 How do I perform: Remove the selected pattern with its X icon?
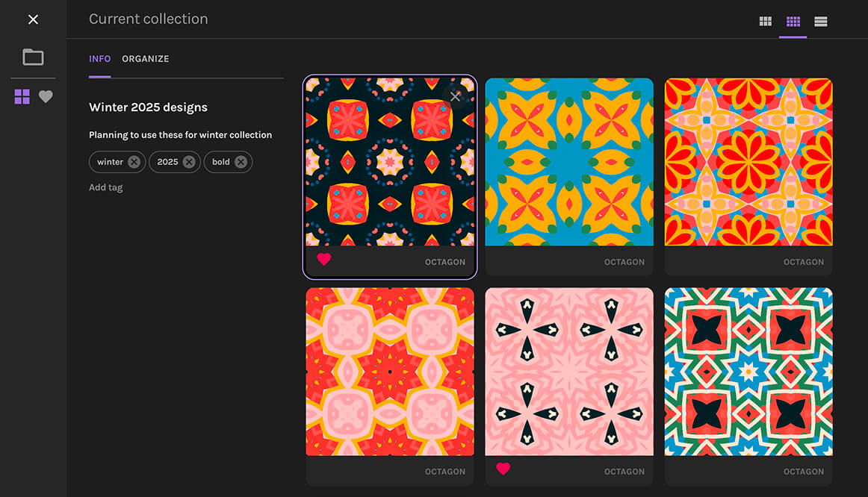456,96
